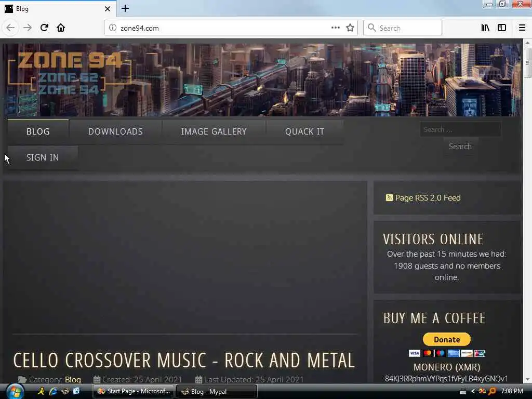
Task: Click the page scroll down arrow
Action: (527, 380)
